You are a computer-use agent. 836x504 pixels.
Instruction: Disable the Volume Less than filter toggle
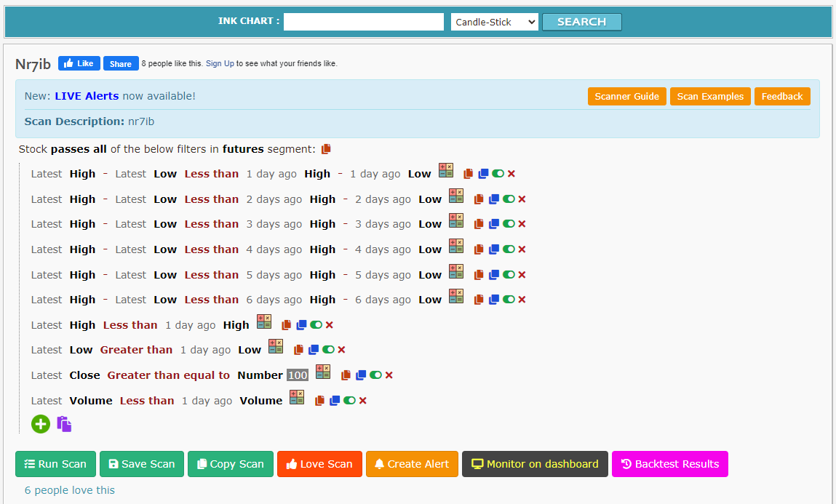pos(349,401)
